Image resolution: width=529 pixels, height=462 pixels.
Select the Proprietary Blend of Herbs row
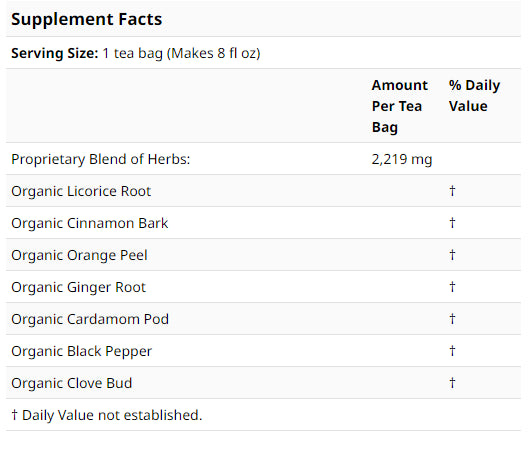click(263, 159)
